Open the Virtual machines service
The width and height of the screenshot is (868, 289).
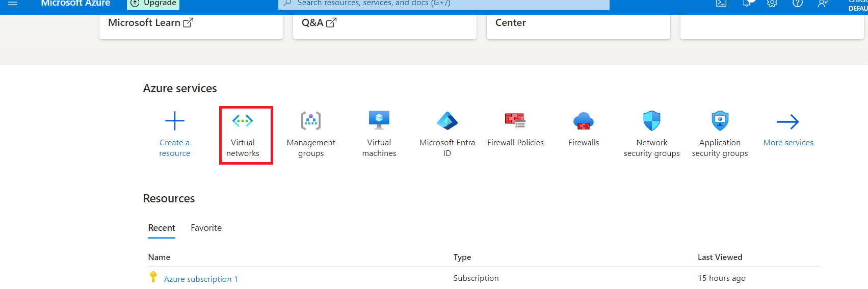pyautogui.click(x=379, y=121)
